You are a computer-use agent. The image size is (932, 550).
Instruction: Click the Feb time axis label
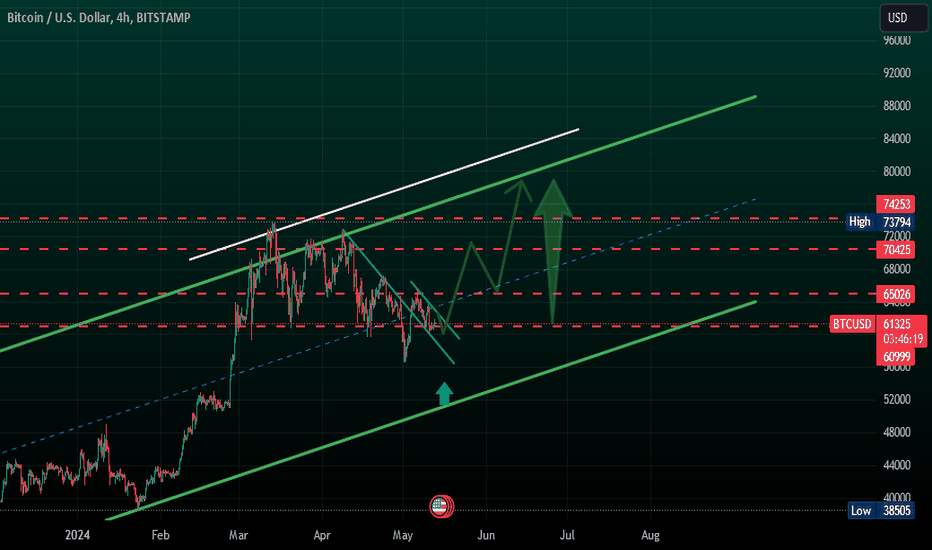point(160,535)
